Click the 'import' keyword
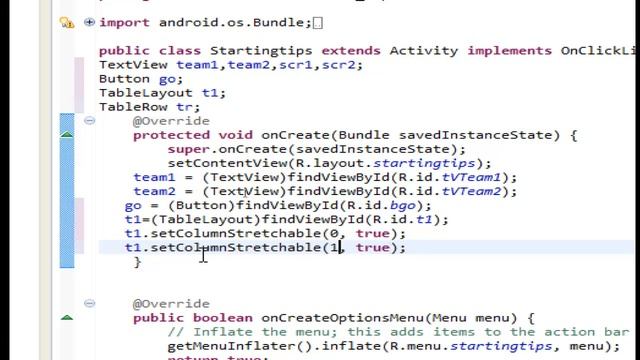The height and width of the screenshot is (360, 640). (x=124, y=23)
